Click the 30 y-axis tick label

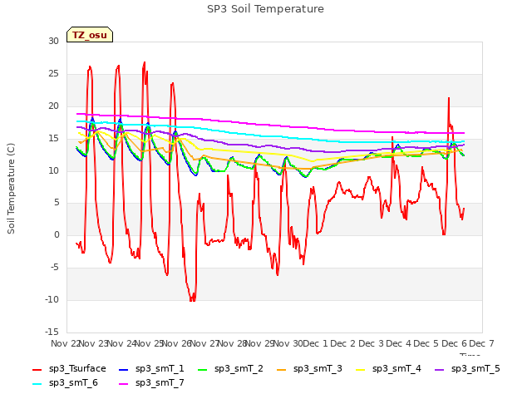(53, 41)
